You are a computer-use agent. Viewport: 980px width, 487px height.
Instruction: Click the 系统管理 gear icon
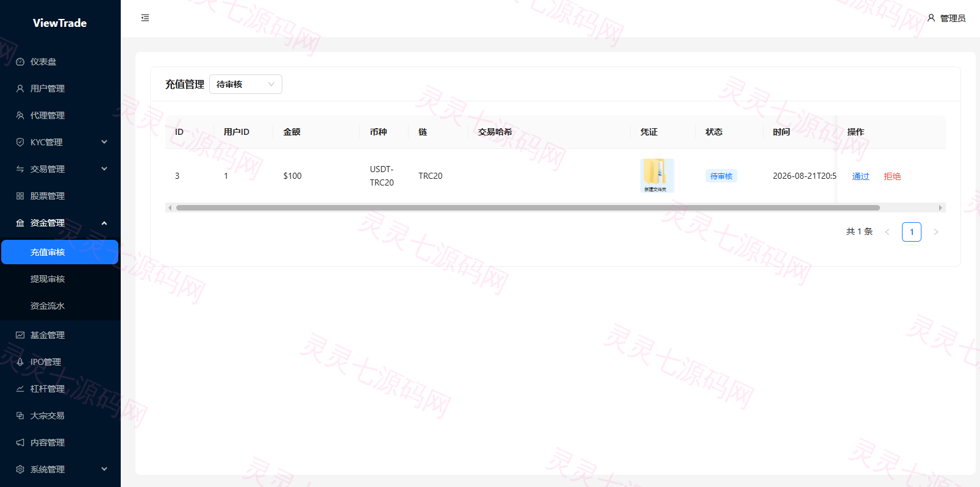[20, 469]
